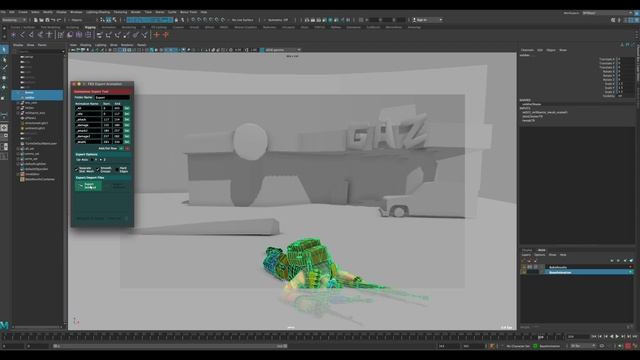The image size is (640, 360).
Task: Select the BaseAnimation animation layer
Action: pos(589,272)
